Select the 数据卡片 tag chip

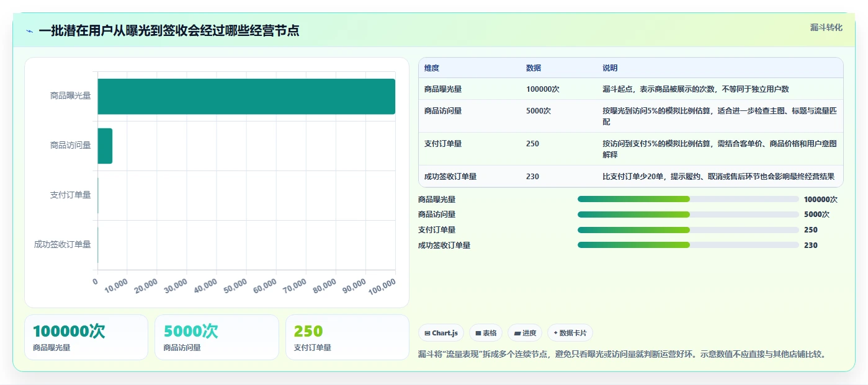pos(570,333)
